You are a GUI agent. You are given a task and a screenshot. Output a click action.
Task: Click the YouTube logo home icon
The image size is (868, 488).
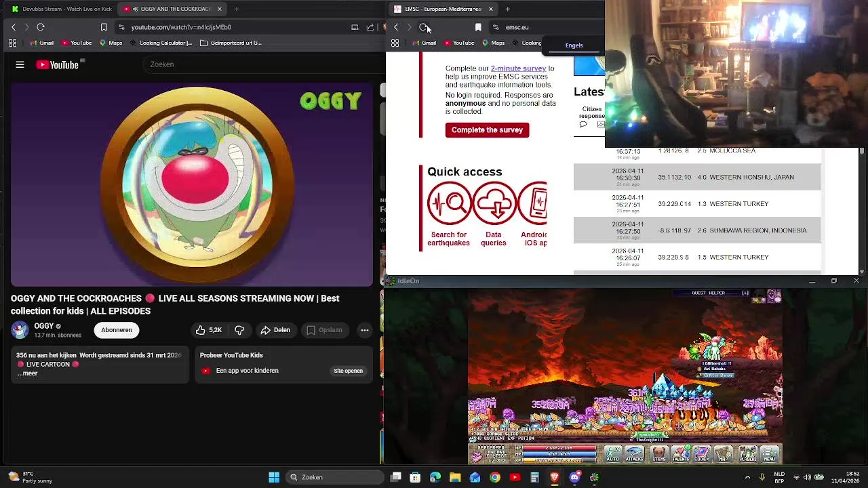tap(58, 64)
